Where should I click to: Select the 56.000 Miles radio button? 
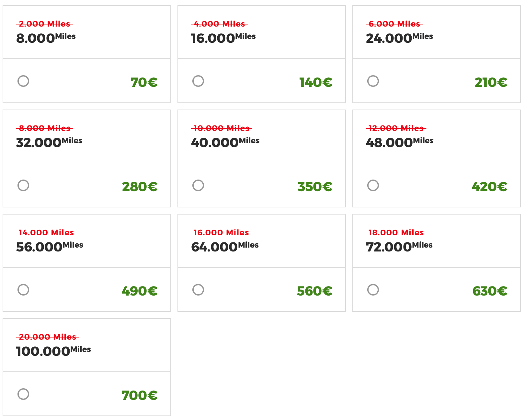(23, 290)
